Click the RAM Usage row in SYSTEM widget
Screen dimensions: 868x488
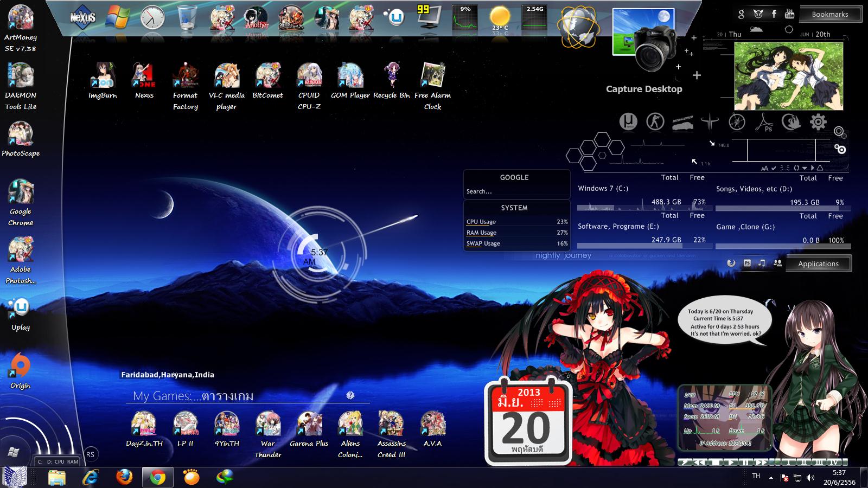click(517, 233)
